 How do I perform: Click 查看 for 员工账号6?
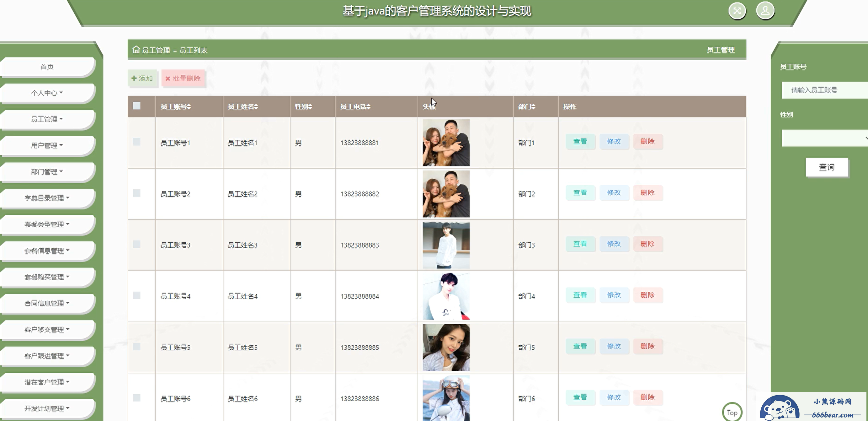pyautogui.click(x=580, y=397)
